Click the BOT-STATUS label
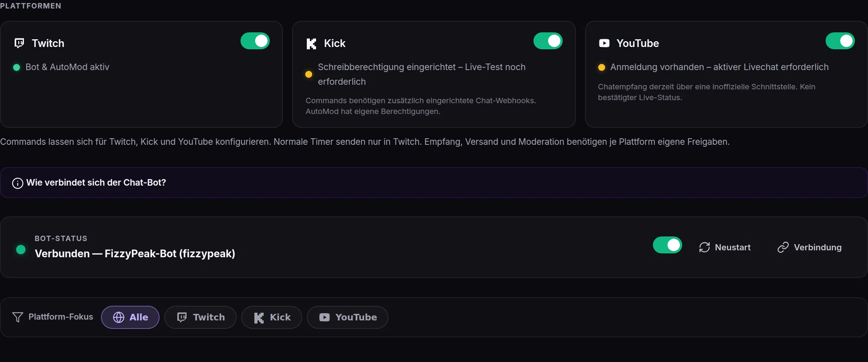868x362 pixels. coord(61,238)
